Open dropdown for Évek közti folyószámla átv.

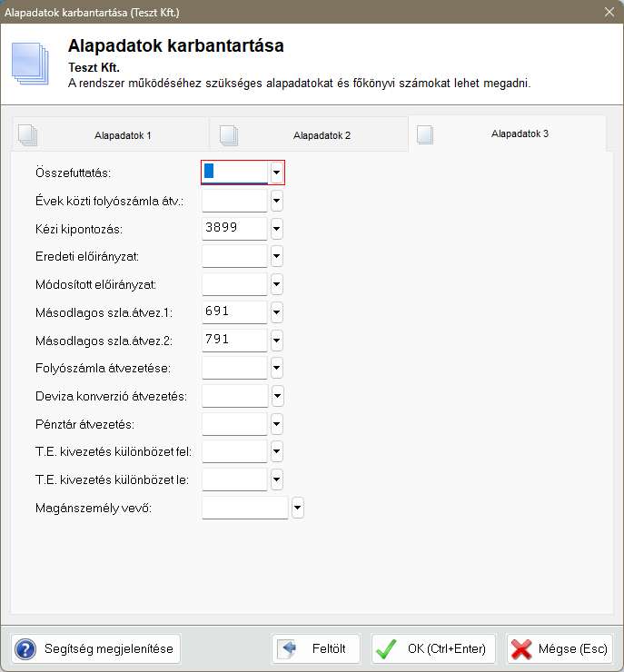click(277, 200)
